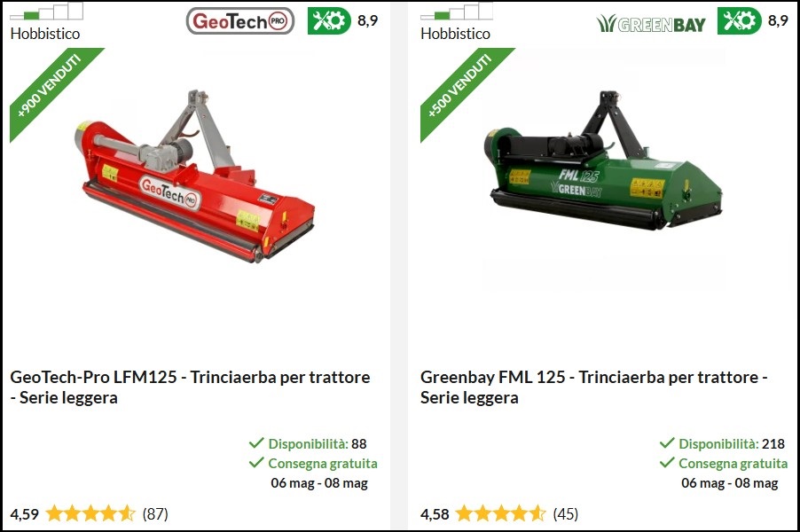The width and height of the screenshot is (800, 532).
Task: Open Greenbay FML 125 product title link
Action: (594, 387)
